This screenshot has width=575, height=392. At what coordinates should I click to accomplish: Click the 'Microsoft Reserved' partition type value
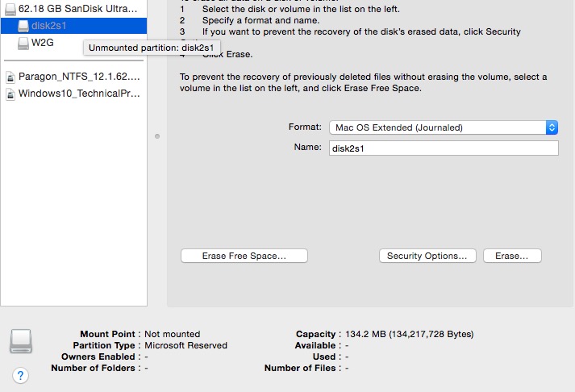coord(186,345)
